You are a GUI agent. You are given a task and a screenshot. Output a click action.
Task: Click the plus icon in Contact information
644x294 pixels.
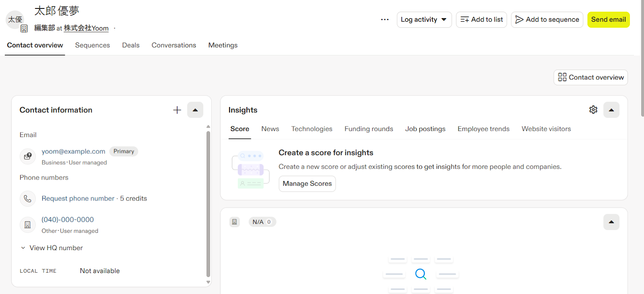click(x=177, y=110)
